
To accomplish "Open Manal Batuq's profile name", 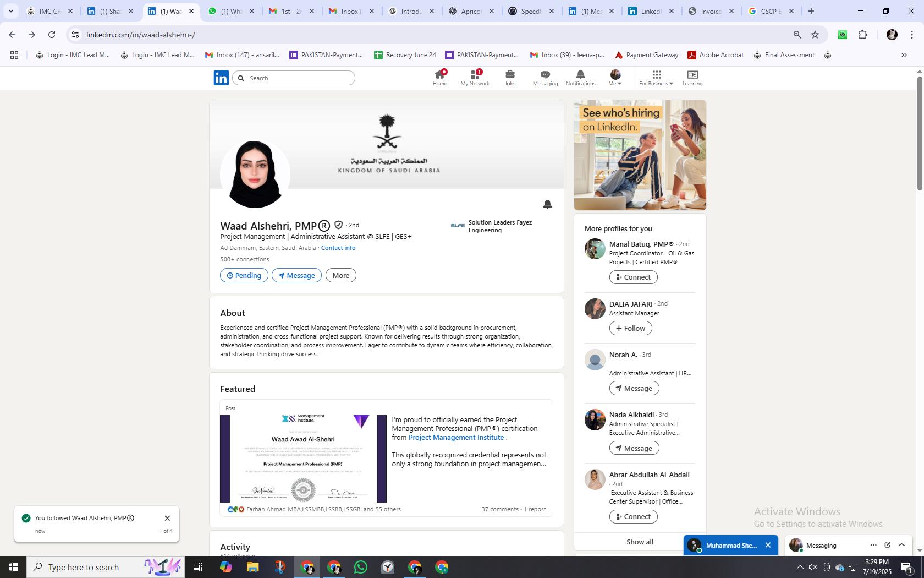I will pos(641,244).
